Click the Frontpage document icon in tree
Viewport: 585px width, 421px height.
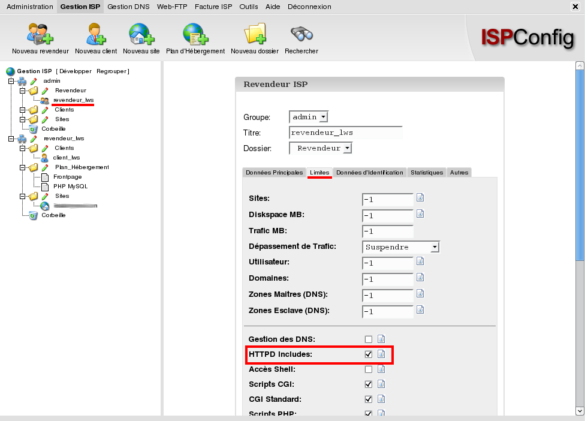(x=45, y=177)
